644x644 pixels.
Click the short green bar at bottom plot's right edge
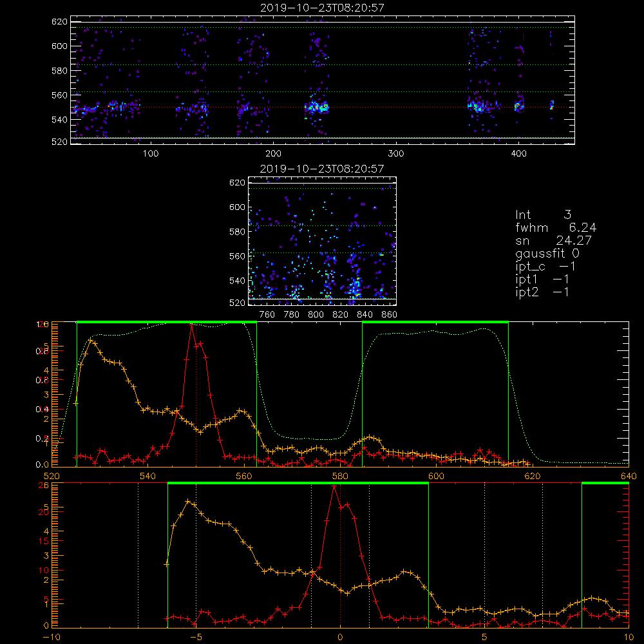coord(605,483)
